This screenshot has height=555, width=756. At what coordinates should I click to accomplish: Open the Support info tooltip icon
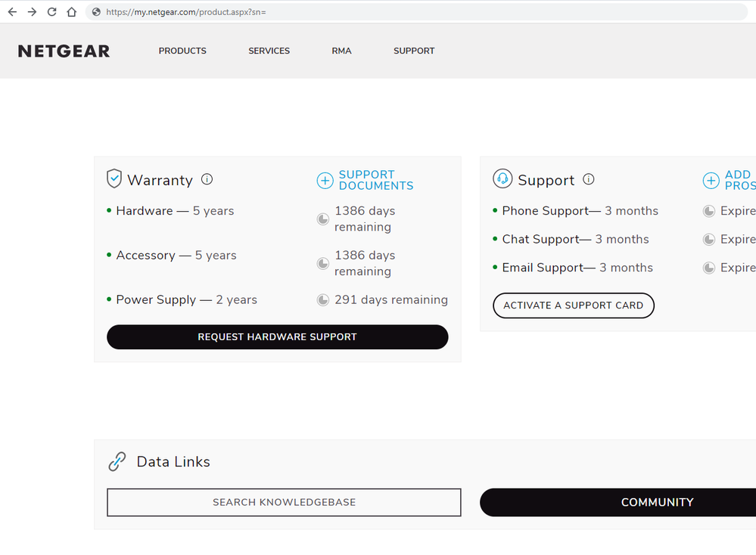coord(589,179)
